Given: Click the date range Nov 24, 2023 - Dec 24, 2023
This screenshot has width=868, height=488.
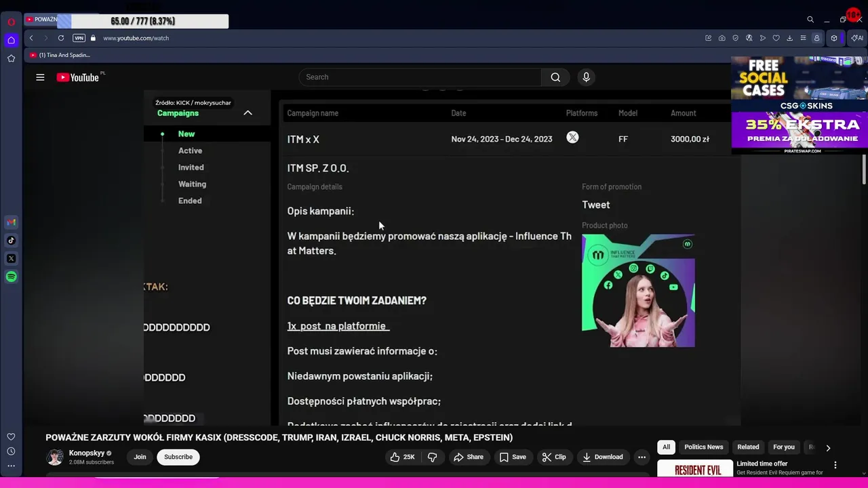Looking at the screenshot, I should pos(502,139).
